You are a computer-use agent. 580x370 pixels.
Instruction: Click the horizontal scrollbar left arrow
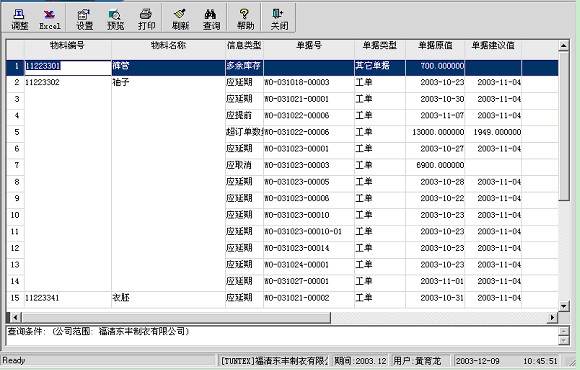pyautogui.click(x=16, y=317)
